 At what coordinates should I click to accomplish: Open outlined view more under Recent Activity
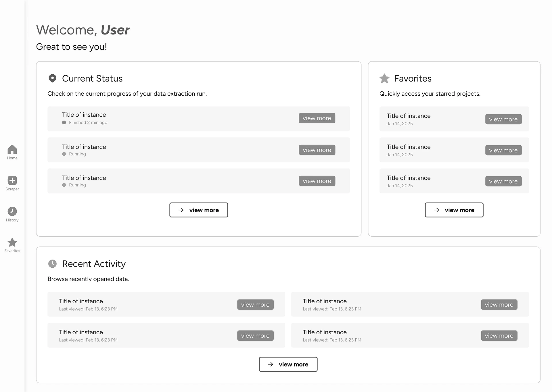(x=288, y=364)
